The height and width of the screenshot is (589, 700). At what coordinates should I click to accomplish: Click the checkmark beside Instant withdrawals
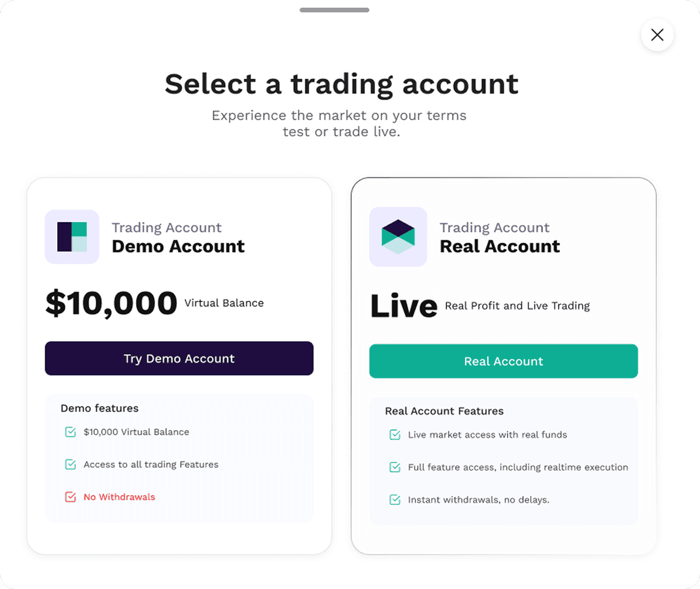[x=395, y=500]
